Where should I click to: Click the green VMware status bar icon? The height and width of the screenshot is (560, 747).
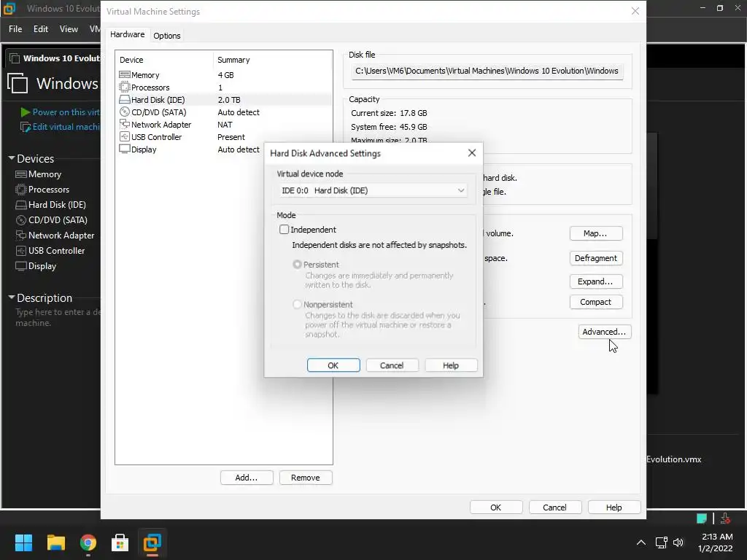(x=701, y=518)
